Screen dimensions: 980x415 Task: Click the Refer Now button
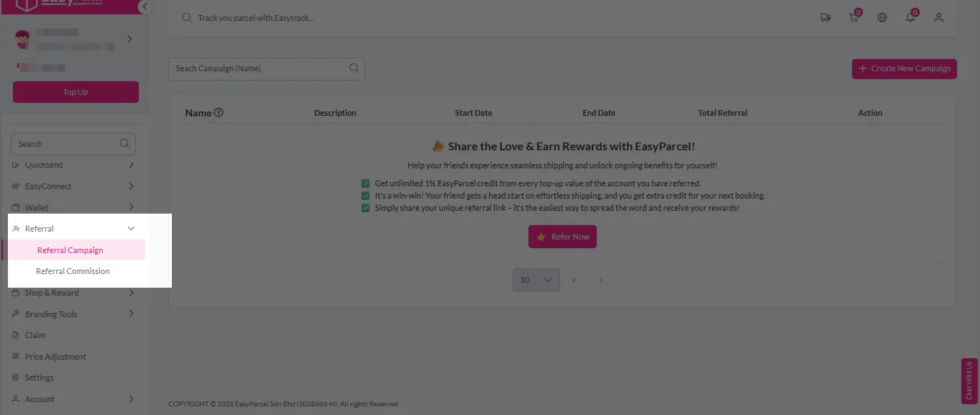point(562,236)
